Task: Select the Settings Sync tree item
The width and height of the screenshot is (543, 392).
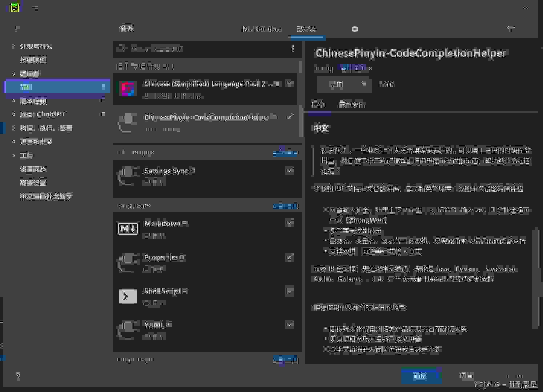Action: coord(33,169)
